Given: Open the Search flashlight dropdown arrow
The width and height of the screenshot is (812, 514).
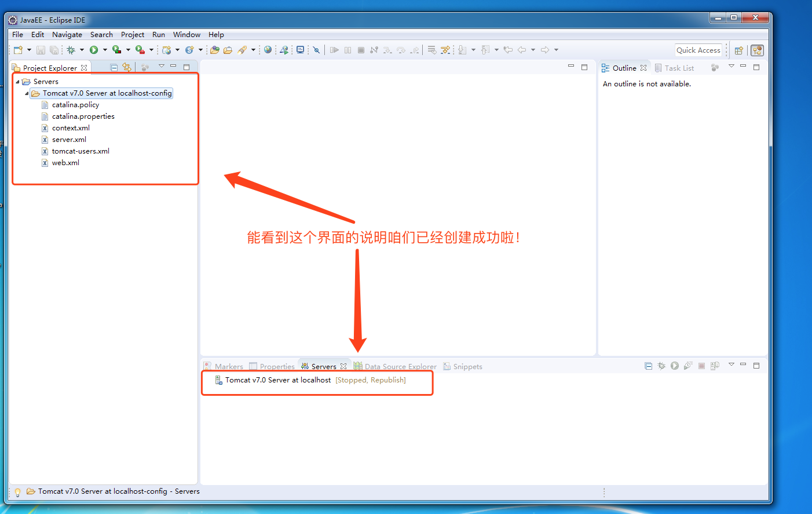Looking at the screenshot, I should click(x=253, y=50).
